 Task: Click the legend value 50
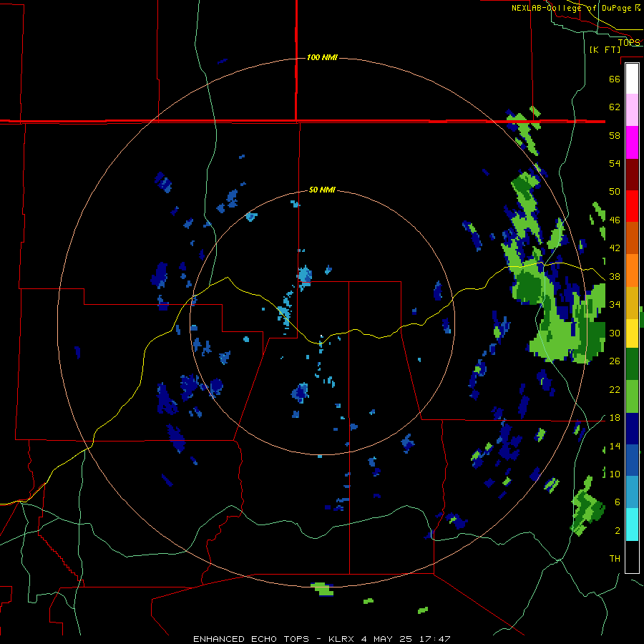(x=615, y=192)
